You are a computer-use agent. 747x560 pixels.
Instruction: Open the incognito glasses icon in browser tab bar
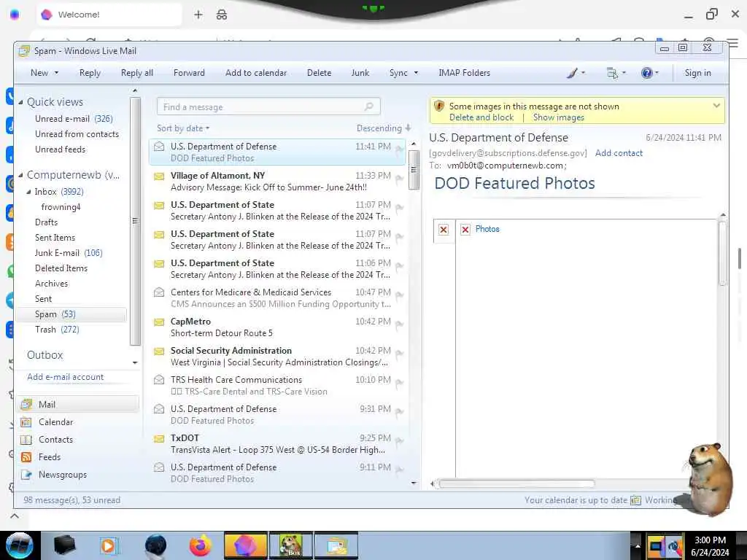222,15
